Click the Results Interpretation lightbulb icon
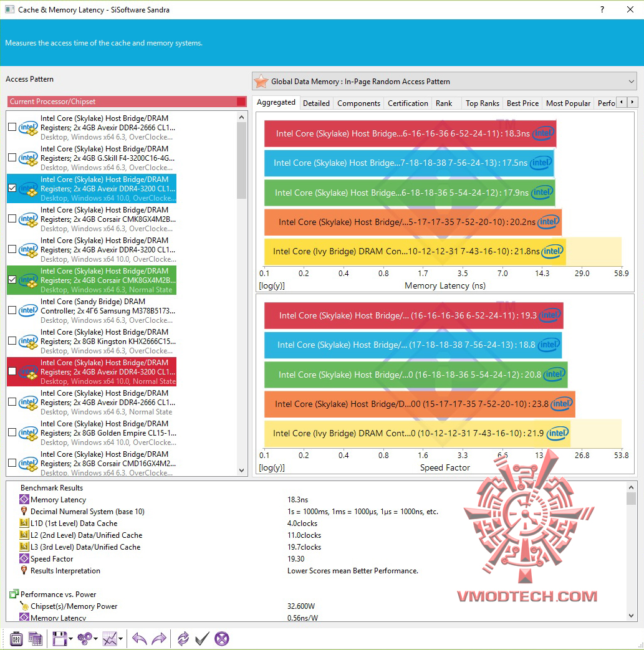This screenshot has width=644, height=650. point(24,570)
